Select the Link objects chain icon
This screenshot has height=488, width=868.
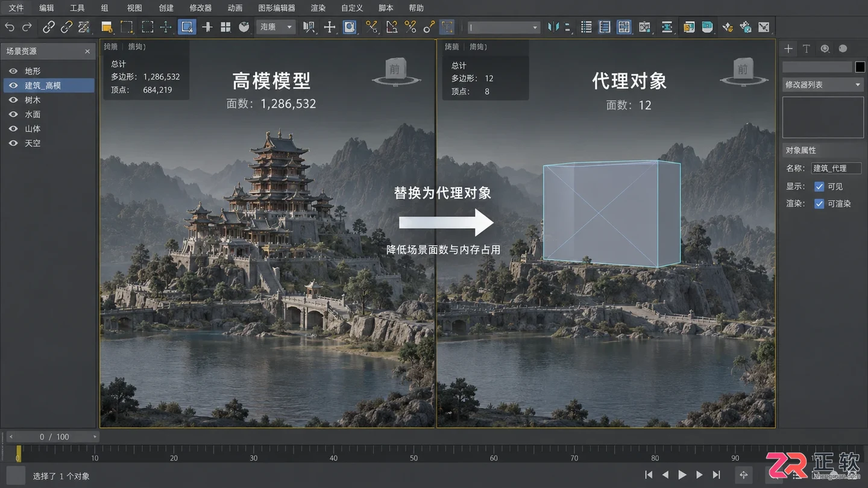(x=49, y=27)
